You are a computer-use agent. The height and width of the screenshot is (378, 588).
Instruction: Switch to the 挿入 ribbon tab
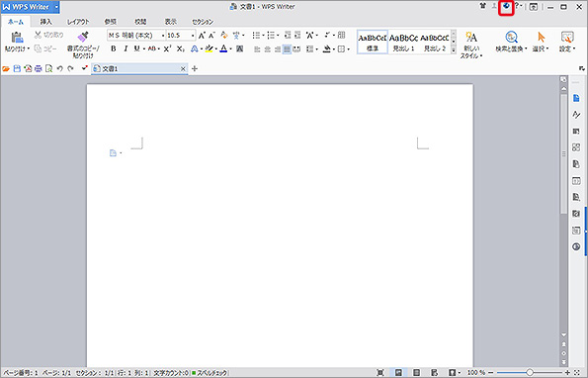45,22
